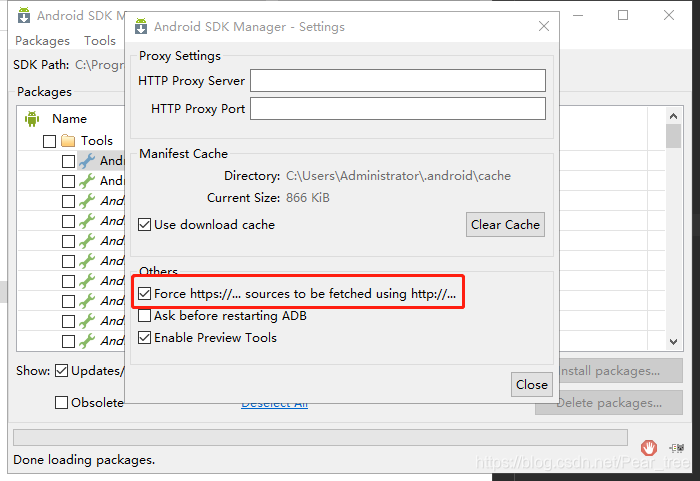Toggle Force https sources fetched using http
This screenshot has width=700, height=481.
[x=144, y=293]
